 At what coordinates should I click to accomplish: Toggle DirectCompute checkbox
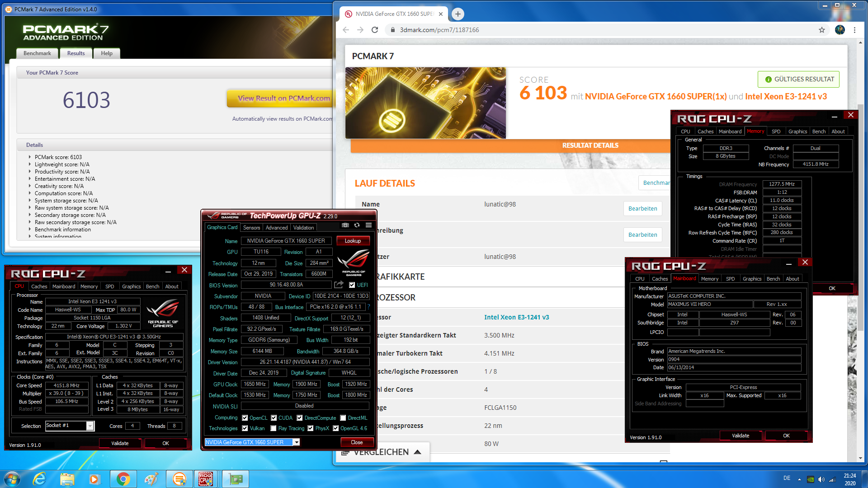299,418
